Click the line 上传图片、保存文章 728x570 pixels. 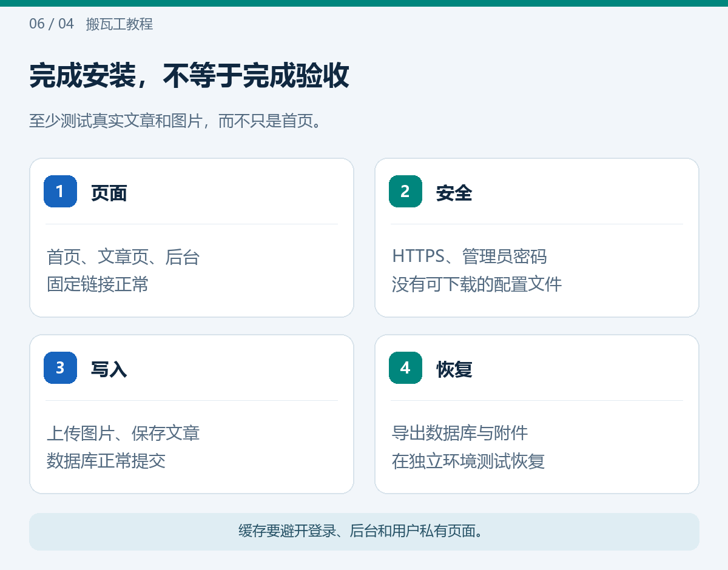(x=123, y=433)
